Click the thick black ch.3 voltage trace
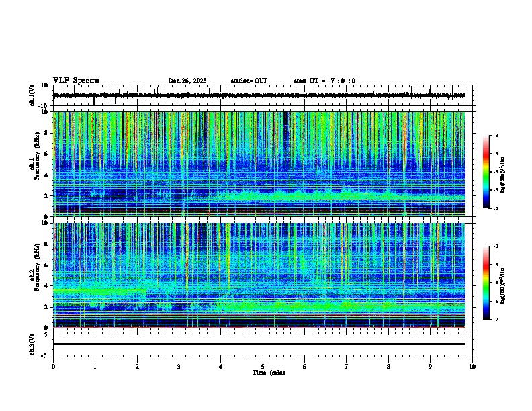 (x=259, y=344)
